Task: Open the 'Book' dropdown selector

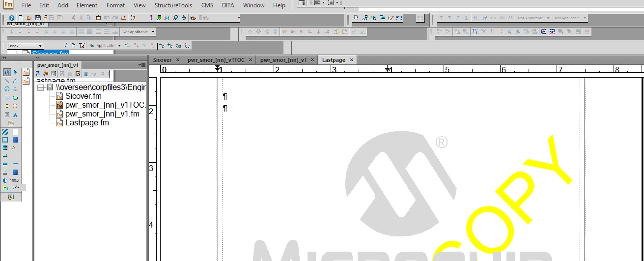Action: pos(26,46)
